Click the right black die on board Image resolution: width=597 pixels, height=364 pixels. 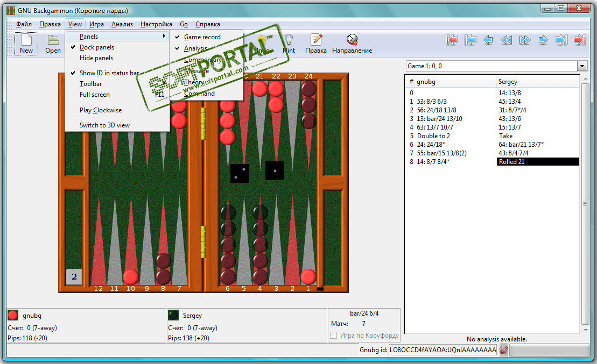(275, 171)
